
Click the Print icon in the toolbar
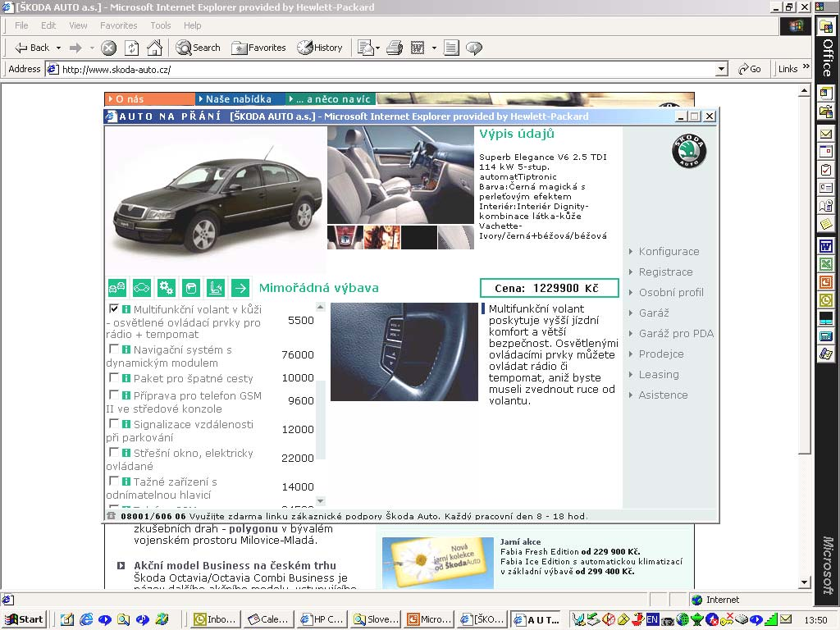click(x=395, y=48)
